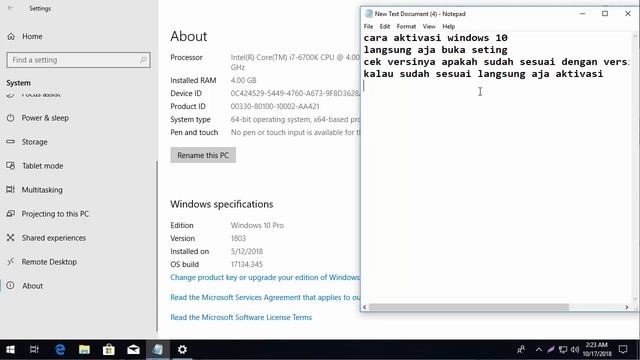
Task: Click the Remote Desktop icon
Action: point(11,262)
